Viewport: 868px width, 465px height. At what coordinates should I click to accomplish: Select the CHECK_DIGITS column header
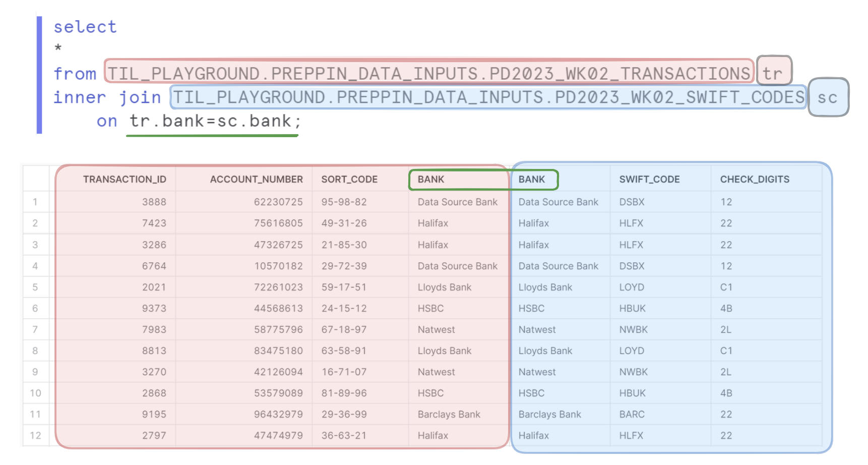coord(755,180)
